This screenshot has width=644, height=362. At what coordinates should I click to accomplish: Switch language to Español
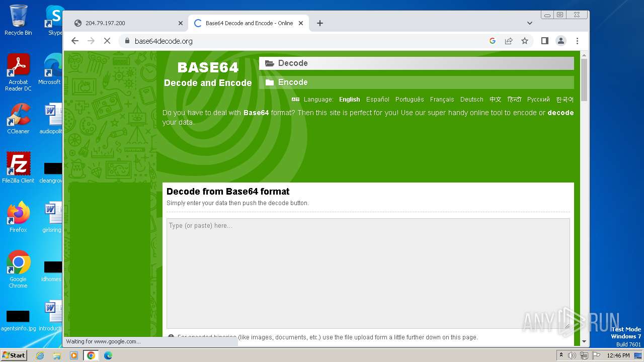point(378,100)
